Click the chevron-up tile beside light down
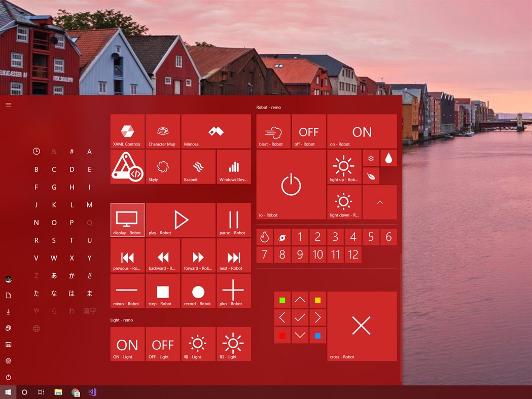This screenshot has height=399, width=532. (x=380, y=202)
